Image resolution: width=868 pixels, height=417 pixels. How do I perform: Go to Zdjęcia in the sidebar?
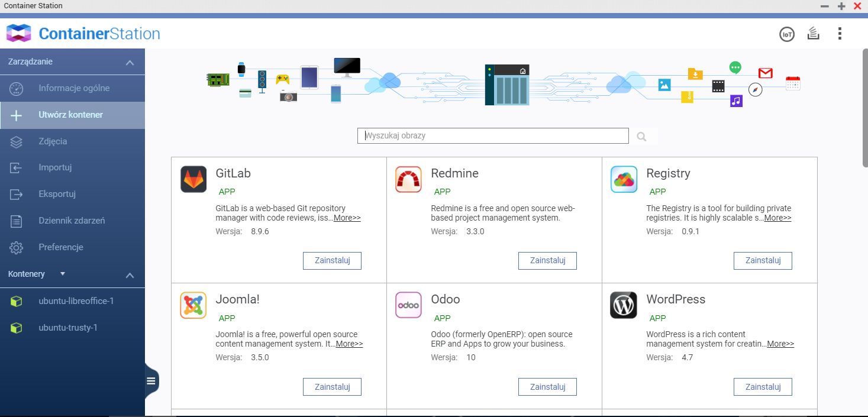point(72,141)
